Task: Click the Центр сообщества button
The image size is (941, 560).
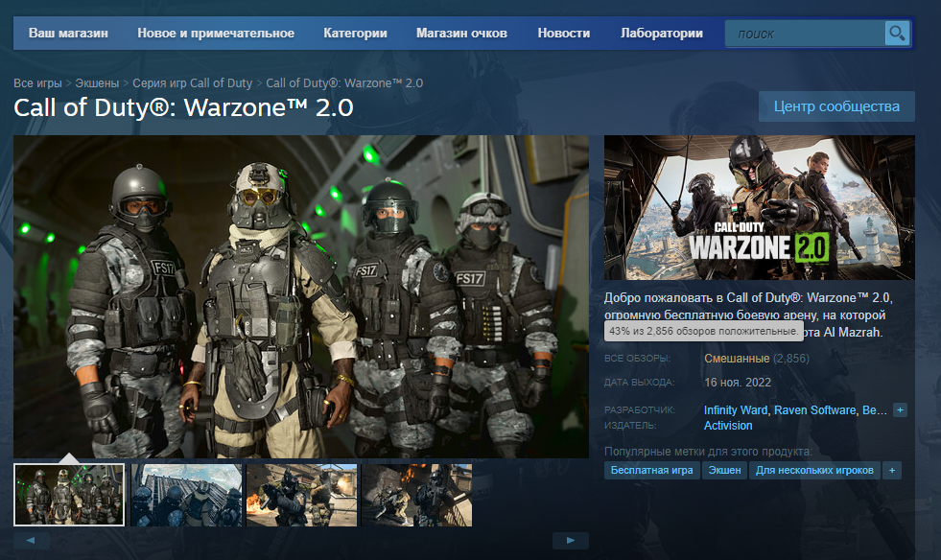Action: coord(836,106)
